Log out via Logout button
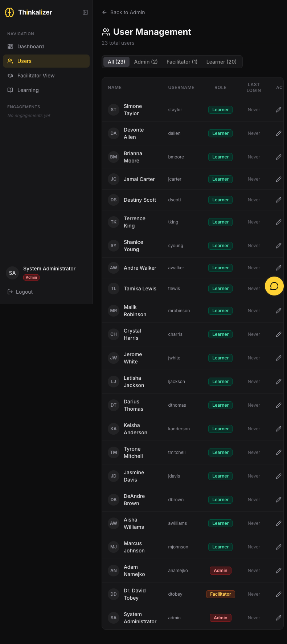The image size is (287, 644). (20, 292)
